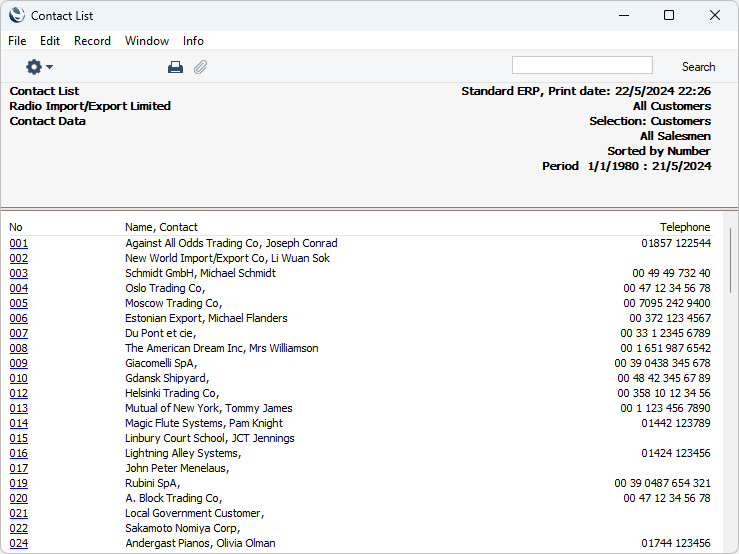Open contact number 001 link
The image size is (739, 554).
(x=18, y=243)
